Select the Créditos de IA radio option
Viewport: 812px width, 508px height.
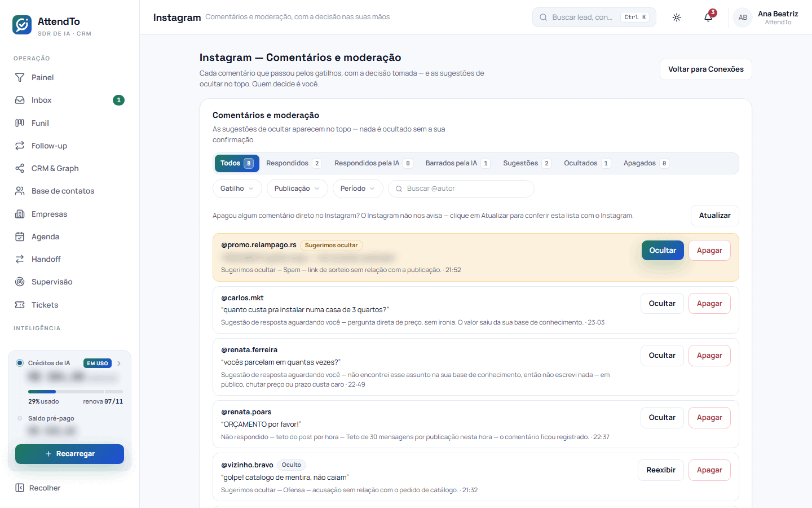tap(20, 363)
